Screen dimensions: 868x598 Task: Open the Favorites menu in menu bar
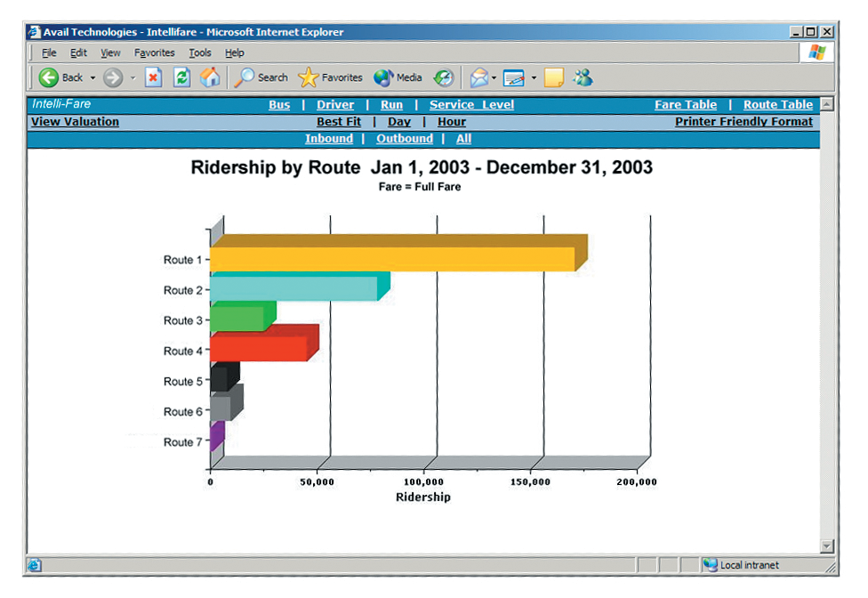click(155, 53)
